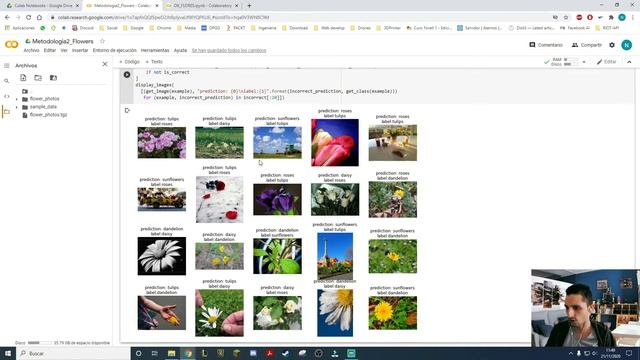Image resolution: width=640 pixels, height=360 pixels.
Task: Click the Editar pencil button
Action: 607,62
